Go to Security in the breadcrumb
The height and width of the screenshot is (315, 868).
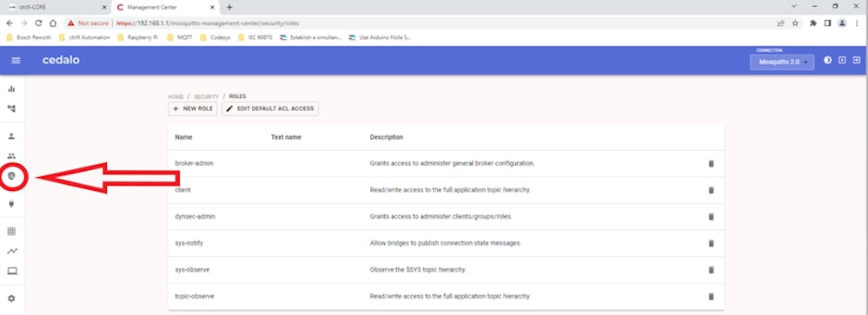click(x=206, y=96)
